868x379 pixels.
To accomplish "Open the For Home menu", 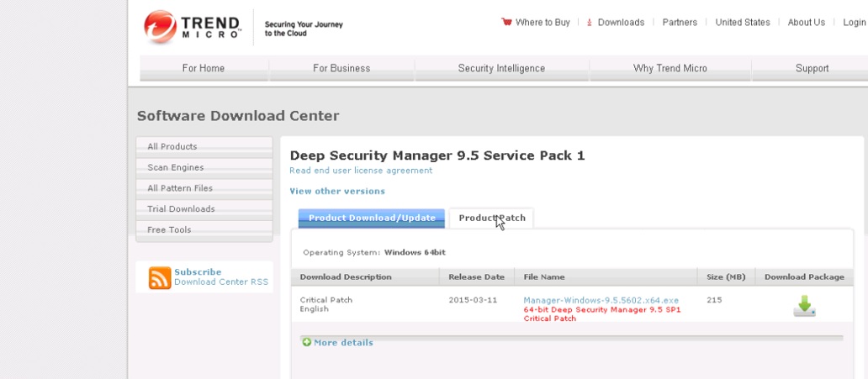I will [x=204, y=68].
